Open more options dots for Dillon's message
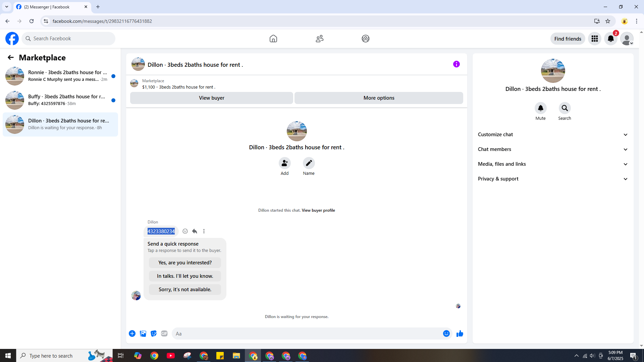 click(204, 231)
